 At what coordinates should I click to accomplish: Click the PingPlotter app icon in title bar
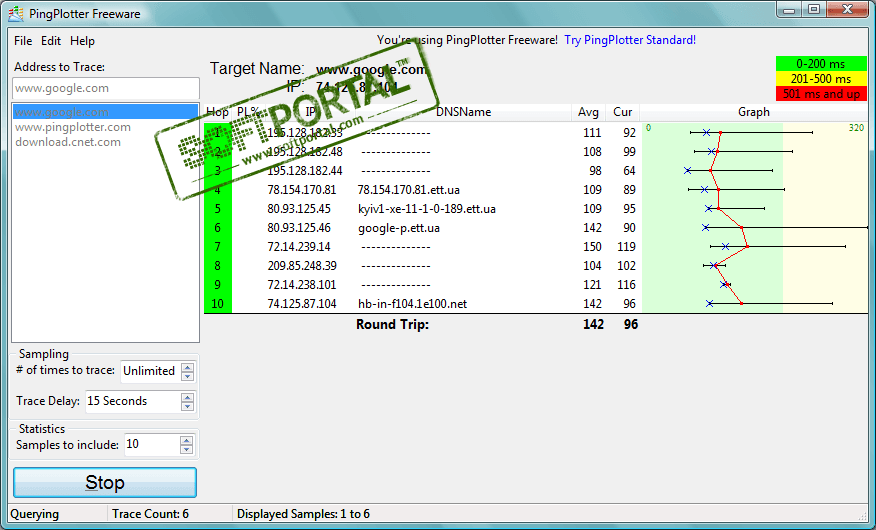[x=16, y=13]
